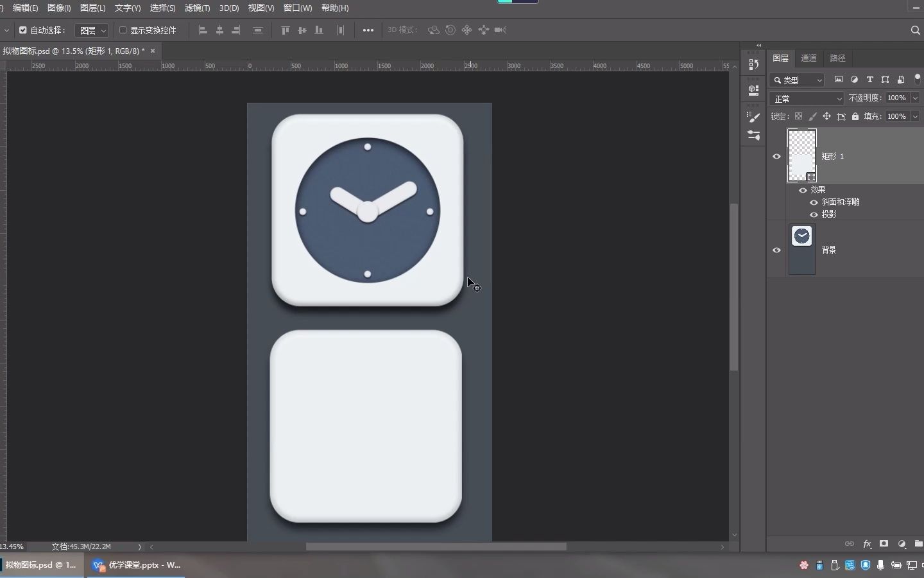Filter layers by pixel layer icon
Viewport: 924px width, 578px height.
click(839, 80)
